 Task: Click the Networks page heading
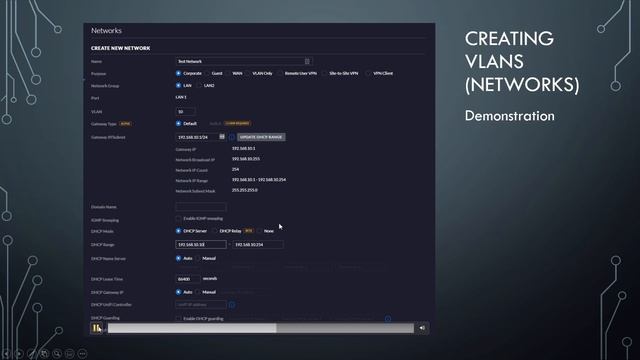click(x=106, y=31)
